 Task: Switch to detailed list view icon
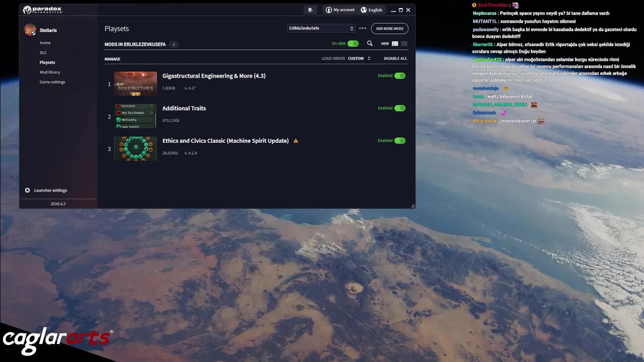(x=395, y=44)
